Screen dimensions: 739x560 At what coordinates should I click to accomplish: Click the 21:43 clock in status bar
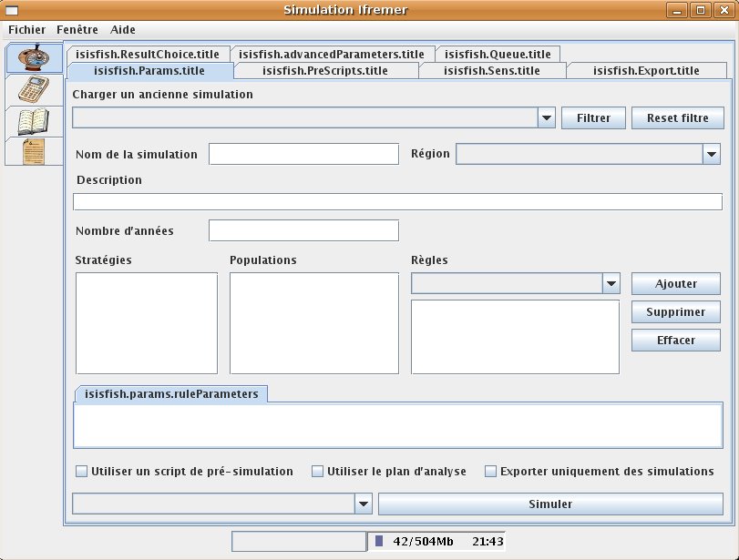click(x=488, y=541)
